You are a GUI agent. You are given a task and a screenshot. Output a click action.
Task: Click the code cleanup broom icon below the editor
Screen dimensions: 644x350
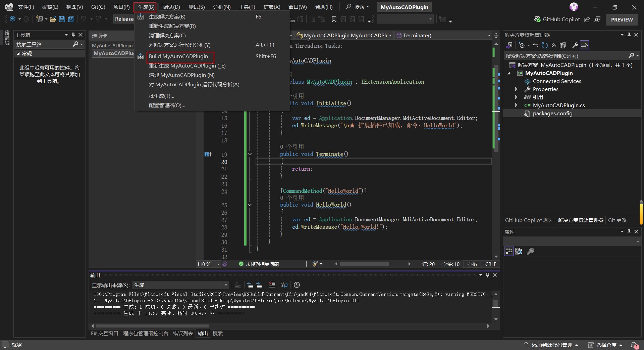click(x=315, y=264)
